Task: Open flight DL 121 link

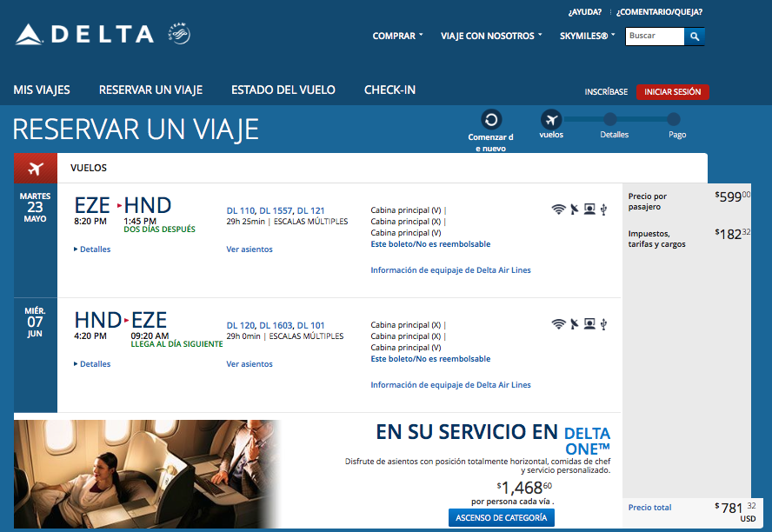Action: click(310, 210)
